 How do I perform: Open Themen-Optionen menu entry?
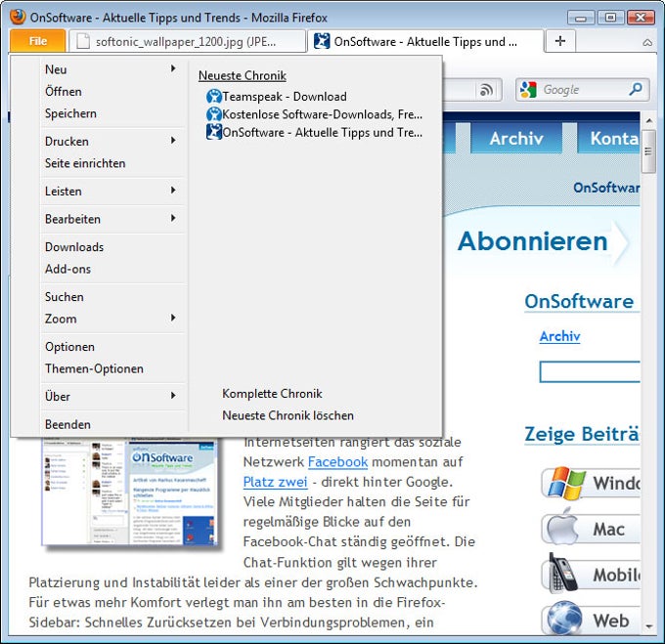pyautogui.click(x=94, y=369)
